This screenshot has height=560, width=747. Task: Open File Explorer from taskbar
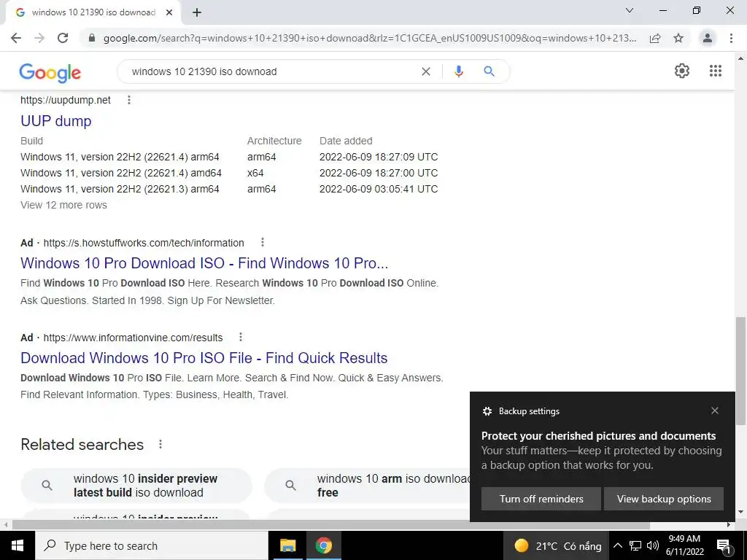(x=287, y=545)
